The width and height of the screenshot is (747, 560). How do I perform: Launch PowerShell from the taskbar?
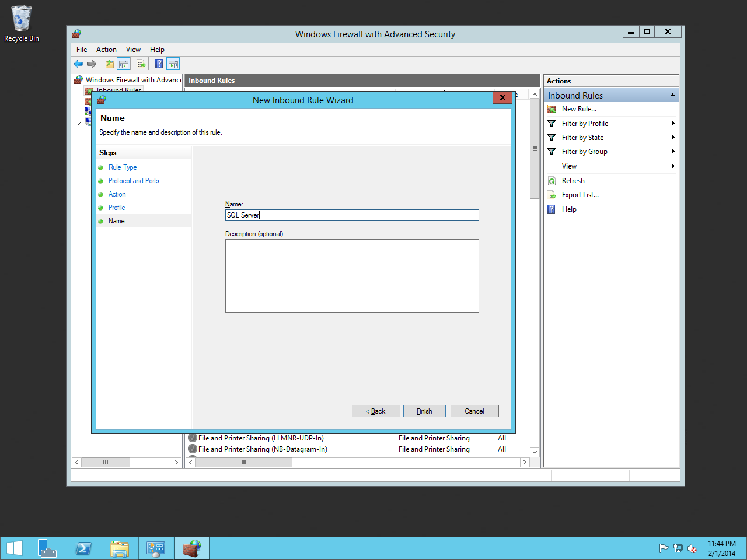tap(83, 548)
